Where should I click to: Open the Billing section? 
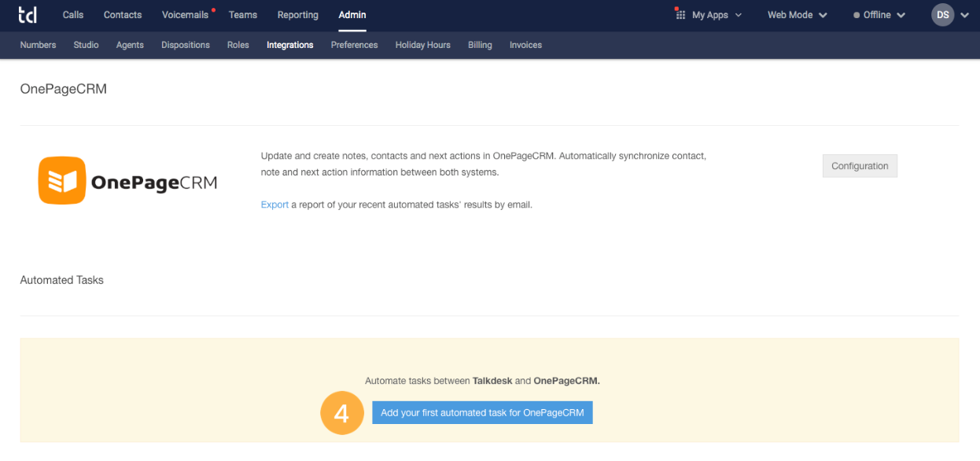[480, 45]
